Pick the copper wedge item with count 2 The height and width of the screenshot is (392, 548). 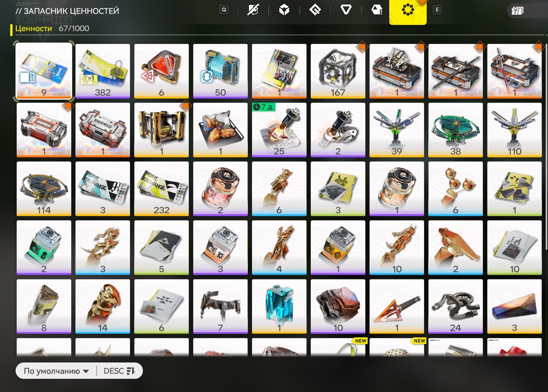click(x=456, y=247)
